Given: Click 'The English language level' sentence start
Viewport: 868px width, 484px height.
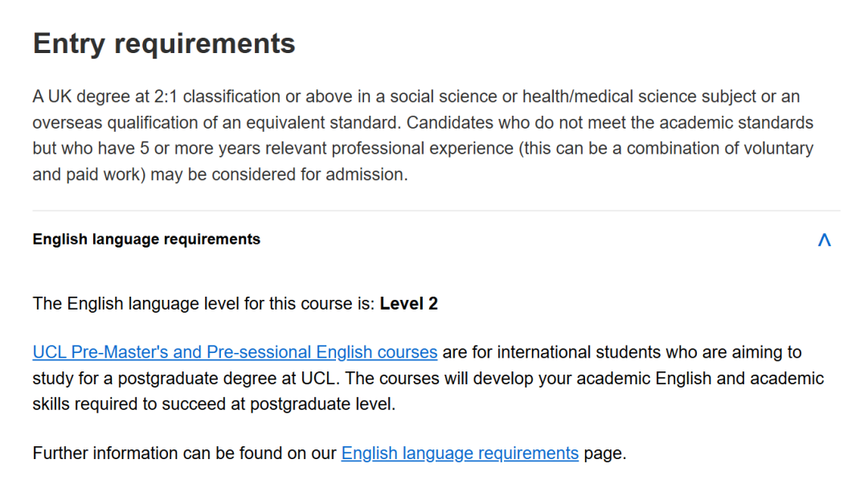Looking at the screenshot, I should (x=129, y=304).
